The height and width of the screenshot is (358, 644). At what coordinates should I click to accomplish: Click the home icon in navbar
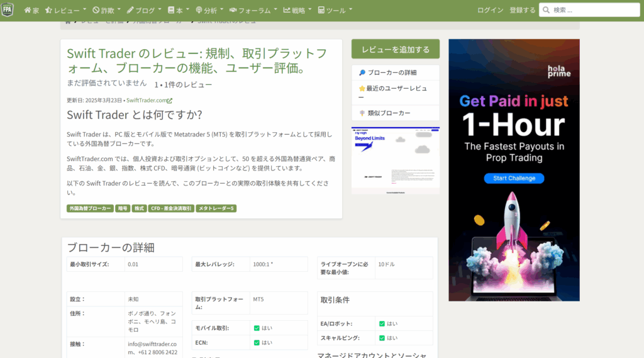(28, 10)
